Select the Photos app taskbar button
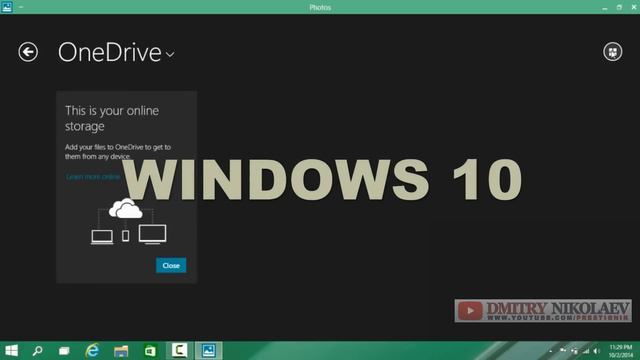 [x=209, y=351]
